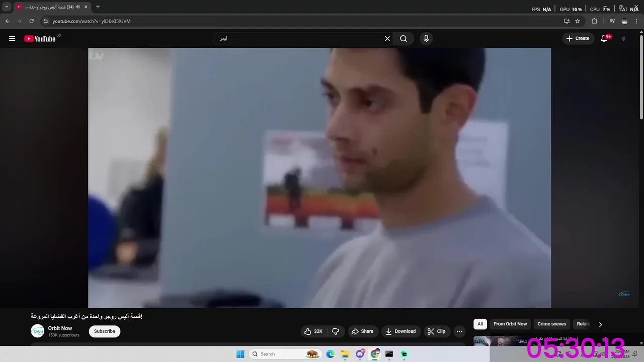
Task: Switch to Chrome in the taskbar
Action: (x=375, y=354)
